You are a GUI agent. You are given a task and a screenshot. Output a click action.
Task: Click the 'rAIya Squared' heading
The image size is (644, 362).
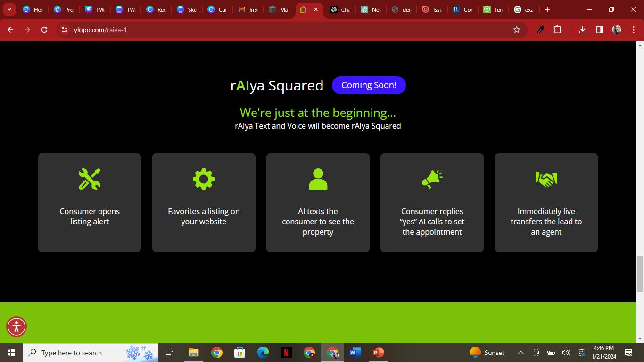click(277, 85)
